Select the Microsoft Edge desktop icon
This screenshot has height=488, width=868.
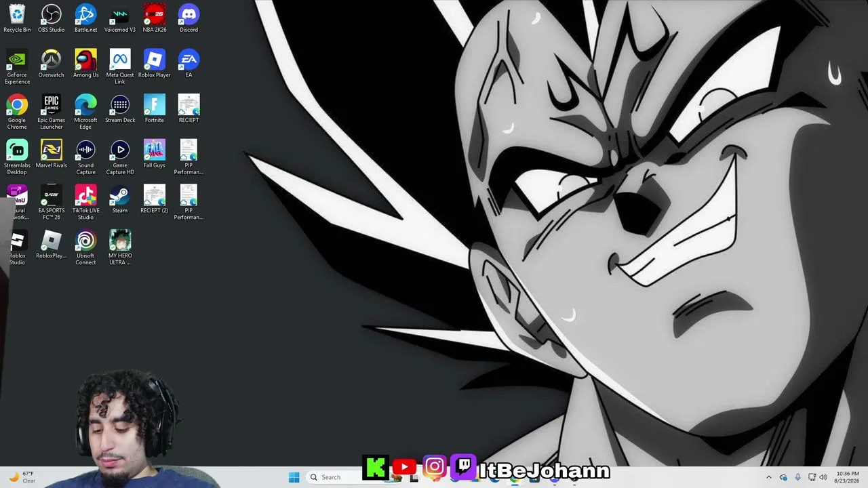pos(85,112)
